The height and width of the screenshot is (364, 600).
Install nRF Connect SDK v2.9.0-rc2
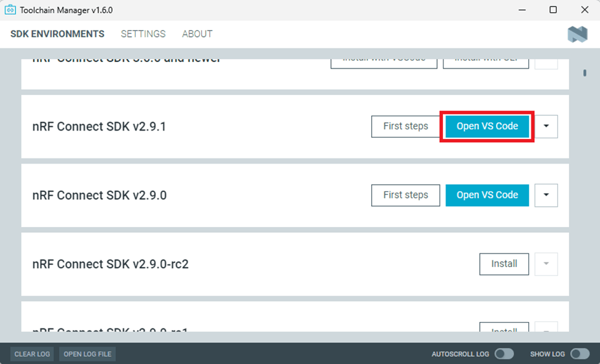pyautogui.click(x=504, y=264)
